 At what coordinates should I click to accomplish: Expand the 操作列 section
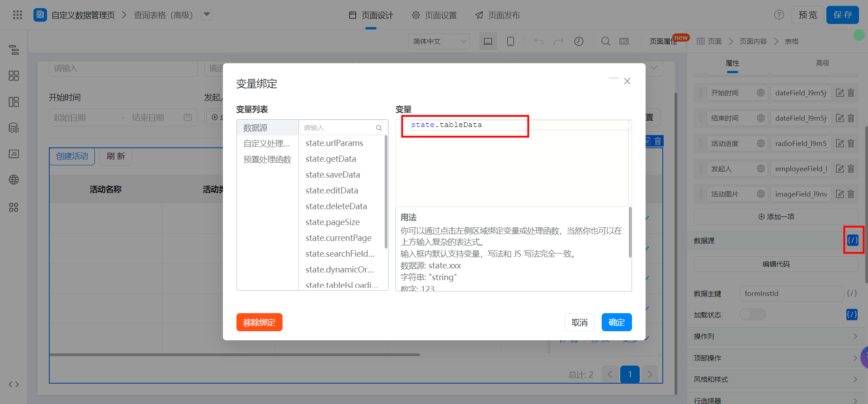776,336
